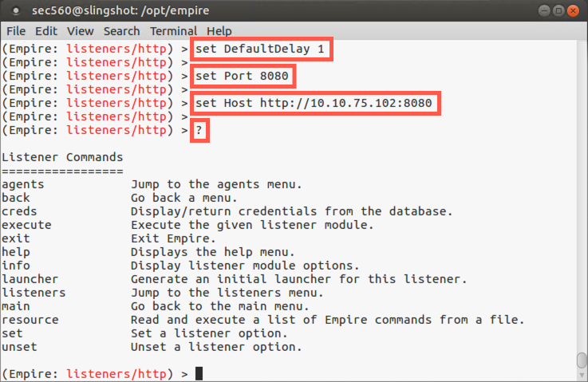
Task: Close the terminal window
Action: pyautogui.click(x=573, y=10)
